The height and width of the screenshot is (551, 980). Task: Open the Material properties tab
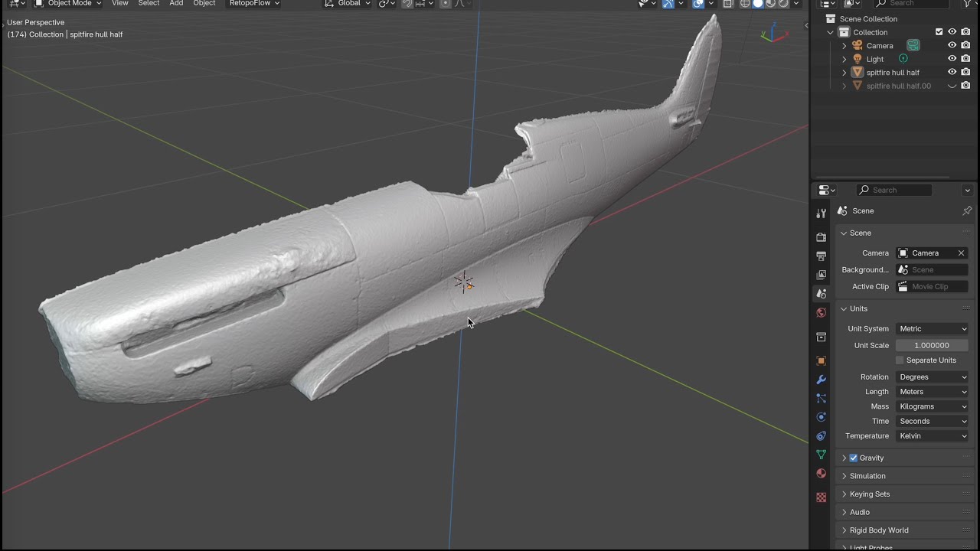click(x=821, y=473)
